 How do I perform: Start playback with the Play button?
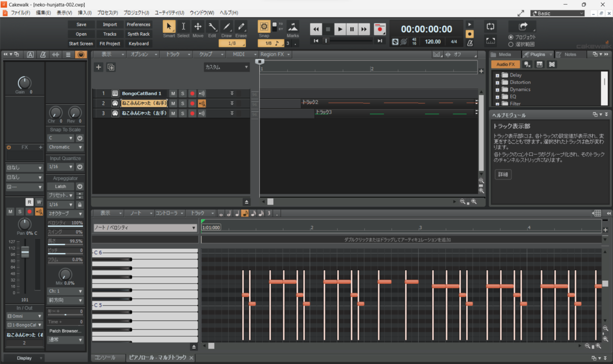point(340,30)
